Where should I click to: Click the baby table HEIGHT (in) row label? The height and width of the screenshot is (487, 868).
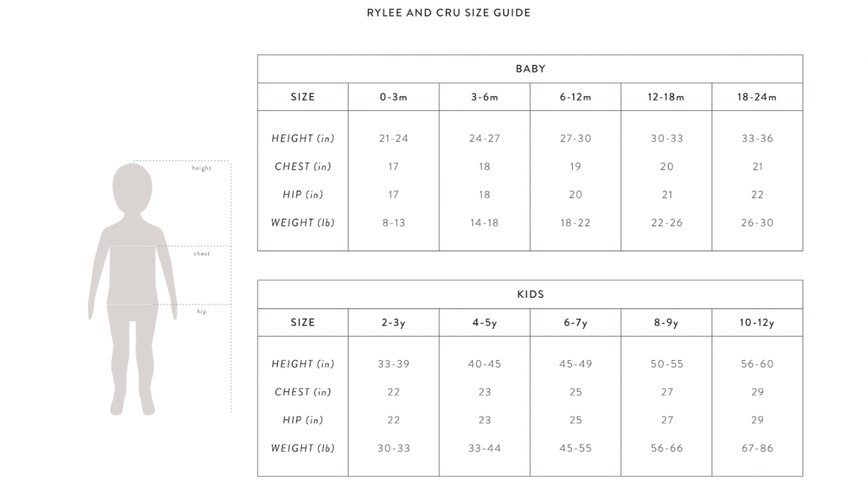tap(303, 139)
